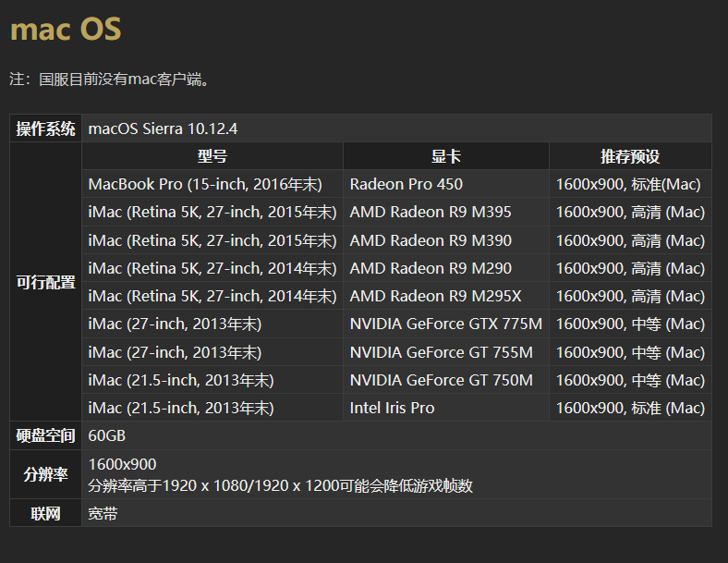Select the 操作系统 row header
The image size is (728, 563).
pos(46,129)
